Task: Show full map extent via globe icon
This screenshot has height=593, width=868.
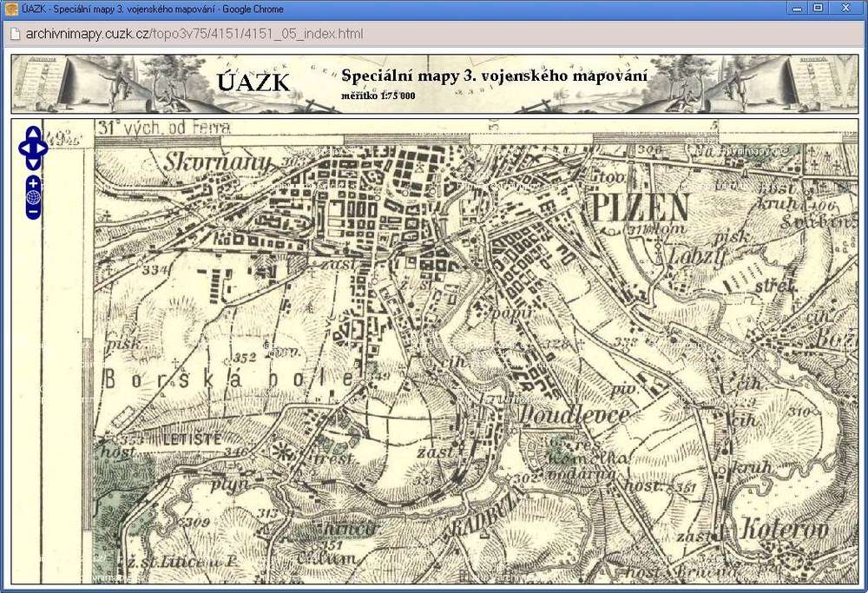Action: (x=33, y=197)
